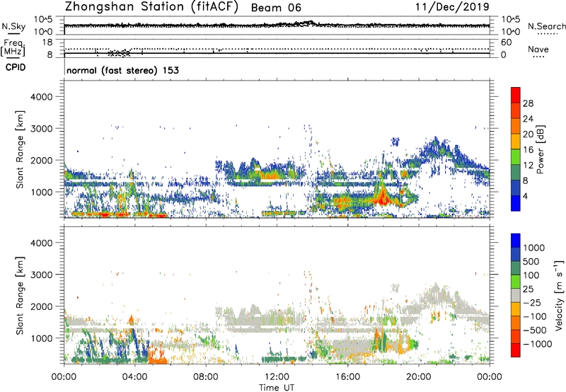This screenshot has width=566, height=392.
Task: Pick the yellow segment of Power color bar
Action: [x=516, y=142]
